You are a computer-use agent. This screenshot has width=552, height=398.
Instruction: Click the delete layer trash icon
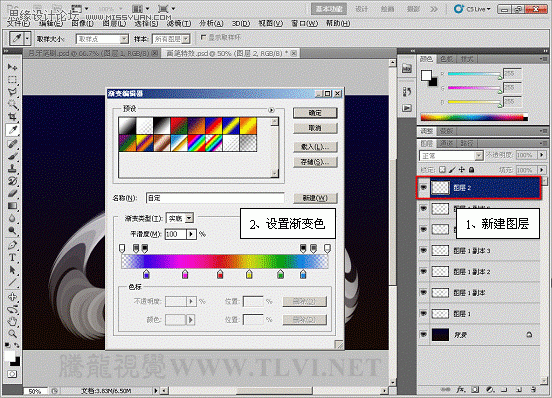(533, 390)
